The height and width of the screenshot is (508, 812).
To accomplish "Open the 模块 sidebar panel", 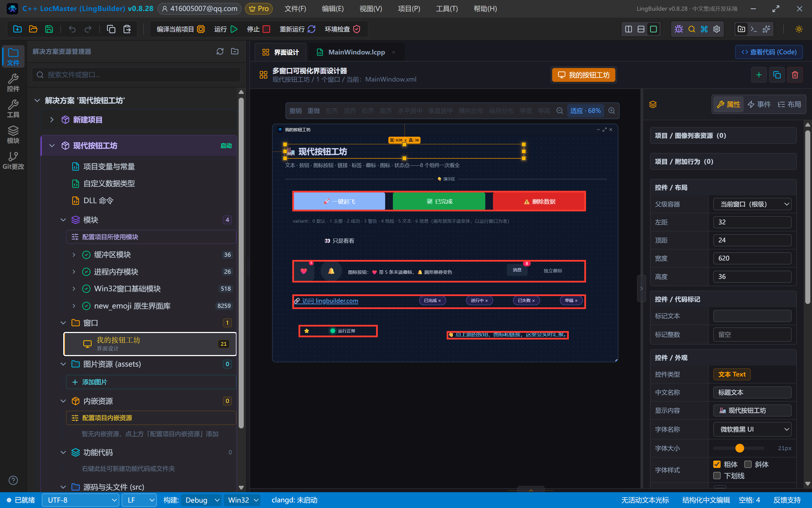I will pyautogui.click(x=13, y=134).
